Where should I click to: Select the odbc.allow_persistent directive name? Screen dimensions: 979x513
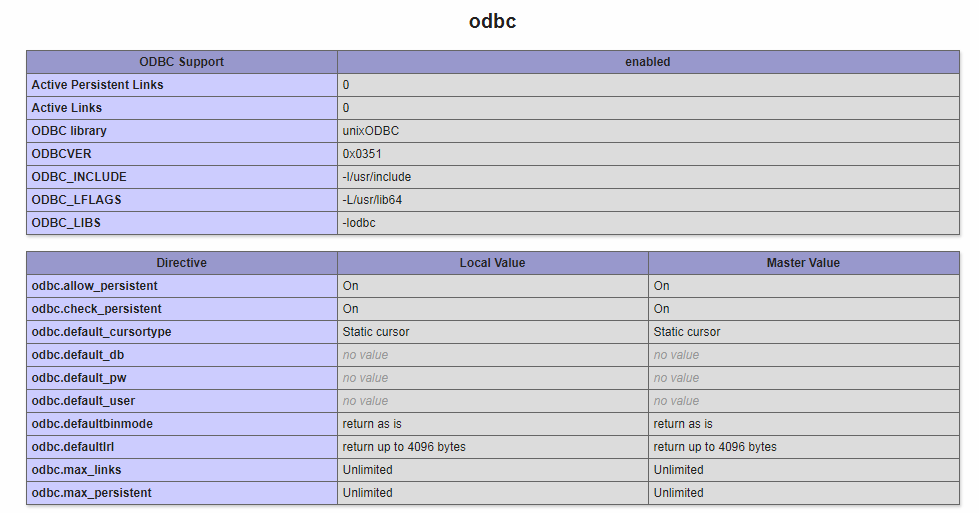(95, 286)
